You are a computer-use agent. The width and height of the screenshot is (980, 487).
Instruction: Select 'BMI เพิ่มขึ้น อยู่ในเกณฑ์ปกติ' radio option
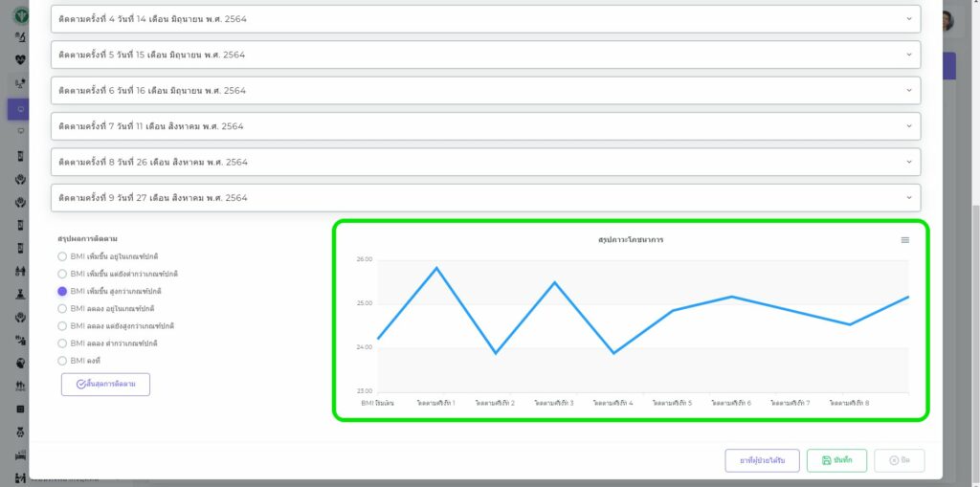[62, 256]
